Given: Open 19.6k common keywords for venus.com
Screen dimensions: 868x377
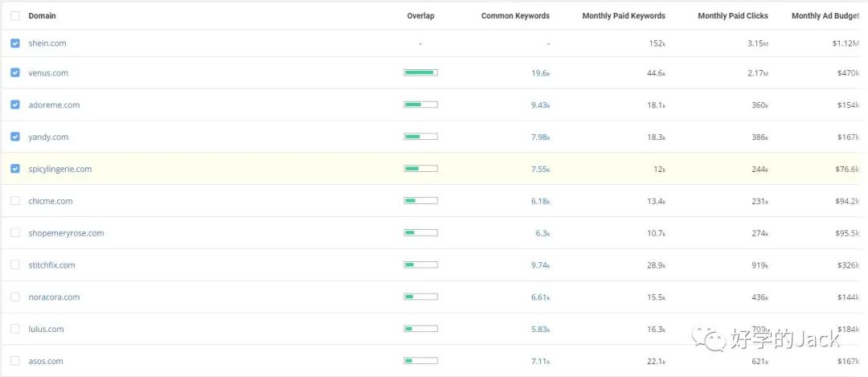Looking at the screenshot, I should (540, 73).
